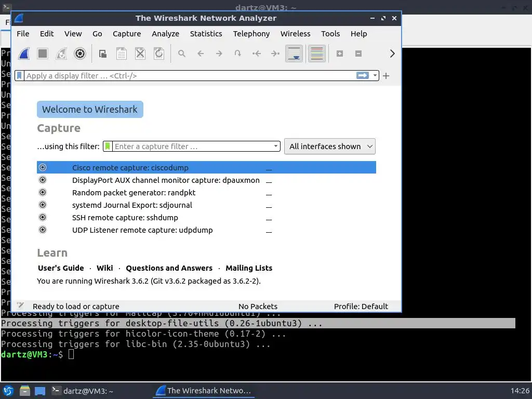This screenshot has height=399, width=532.
Task: Open the Telephony menu
Action: pyautogui.click(x=251, y=34)
